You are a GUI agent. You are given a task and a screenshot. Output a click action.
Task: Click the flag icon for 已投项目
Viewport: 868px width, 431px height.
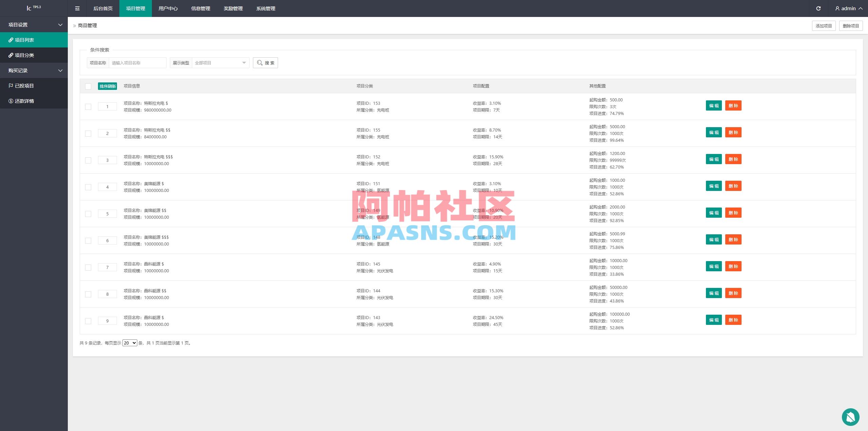point(11,85)
